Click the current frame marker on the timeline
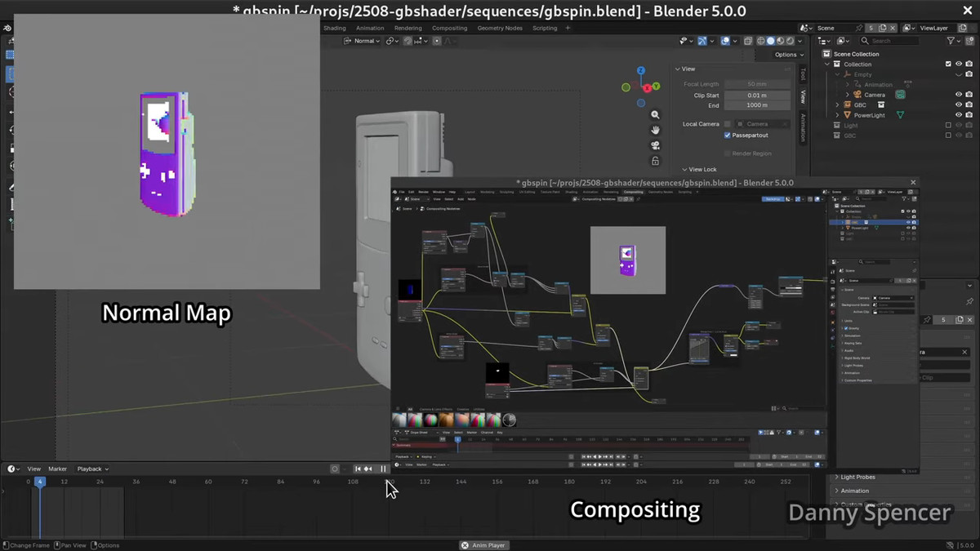The height and width of the screenshot is (551, 980). pos(39,482)
